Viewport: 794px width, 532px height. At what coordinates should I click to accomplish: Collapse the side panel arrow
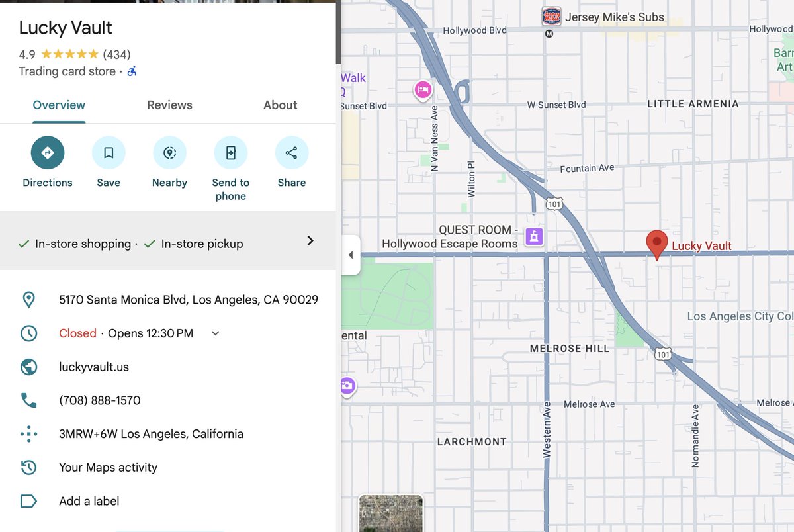[x=351, y=255]
